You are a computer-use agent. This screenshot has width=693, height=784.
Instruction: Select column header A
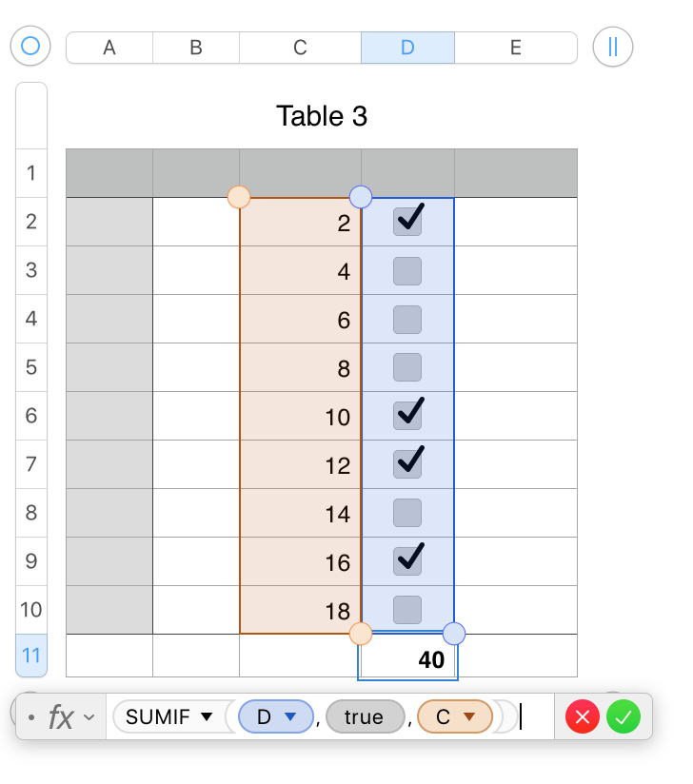[109, 48]
